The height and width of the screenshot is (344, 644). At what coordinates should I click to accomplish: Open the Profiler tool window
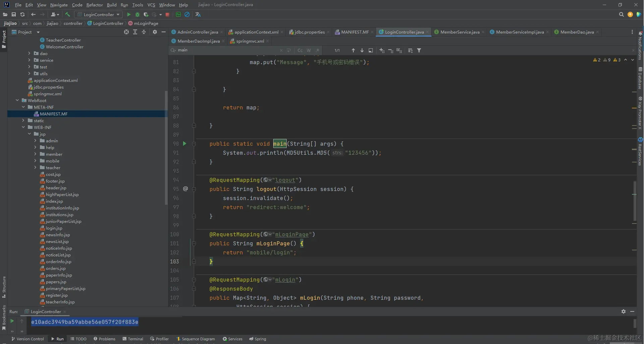click(159, 339)
